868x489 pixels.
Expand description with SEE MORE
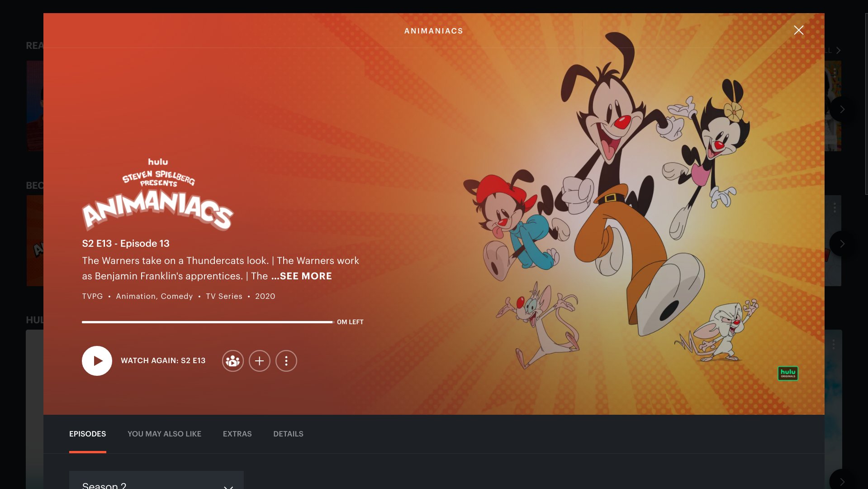pos(302,276)
